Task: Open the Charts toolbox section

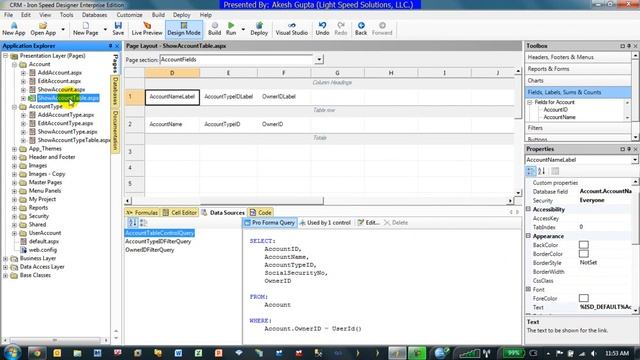Action: pyautogui.click(x=578, y=81)
